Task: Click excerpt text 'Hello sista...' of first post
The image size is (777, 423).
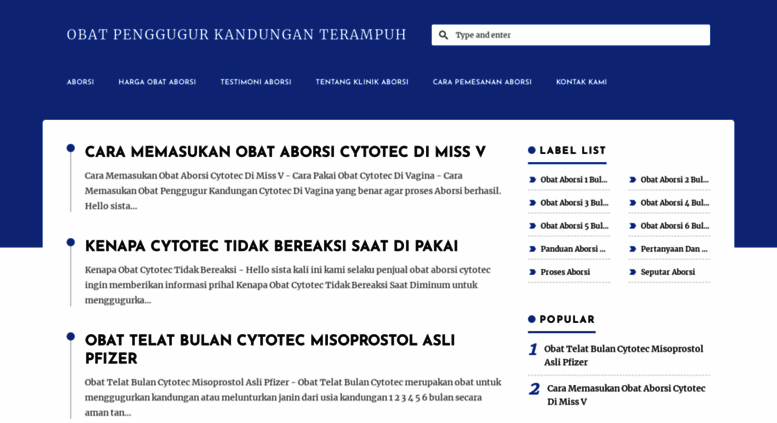Action: click(111, 206)
